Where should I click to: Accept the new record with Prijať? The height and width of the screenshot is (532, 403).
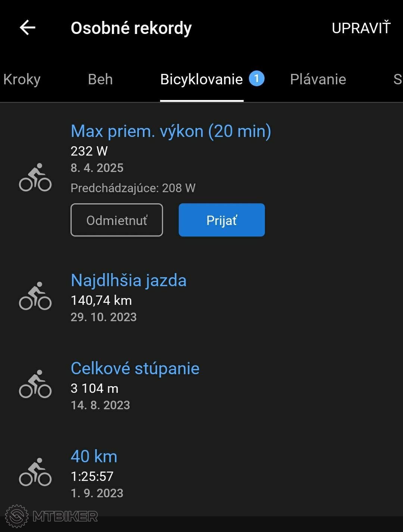point(222,220)
